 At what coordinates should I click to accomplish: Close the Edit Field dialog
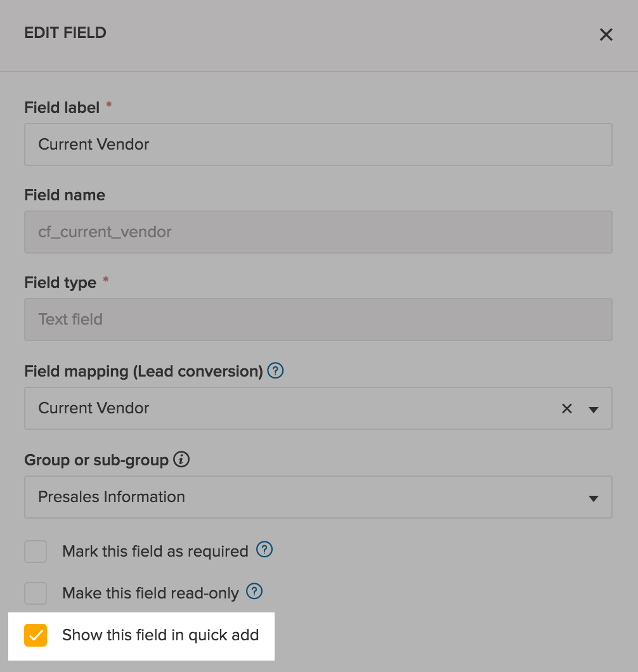606,35
